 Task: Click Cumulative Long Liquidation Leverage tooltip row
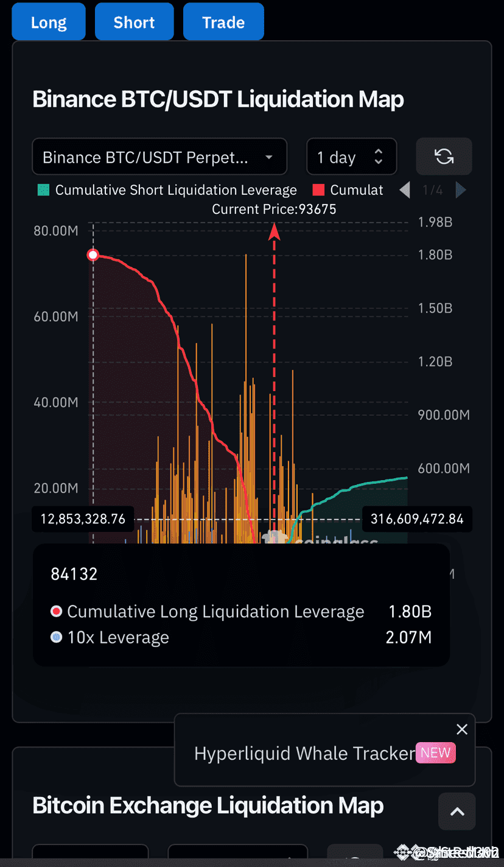coord(241,612)
